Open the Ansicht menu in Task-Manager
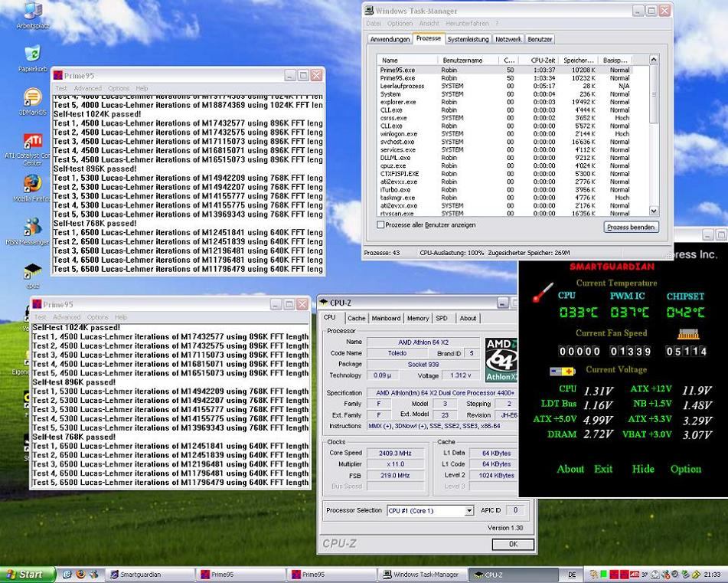Viewport: 728px width, 583px height. pos(429,23)
